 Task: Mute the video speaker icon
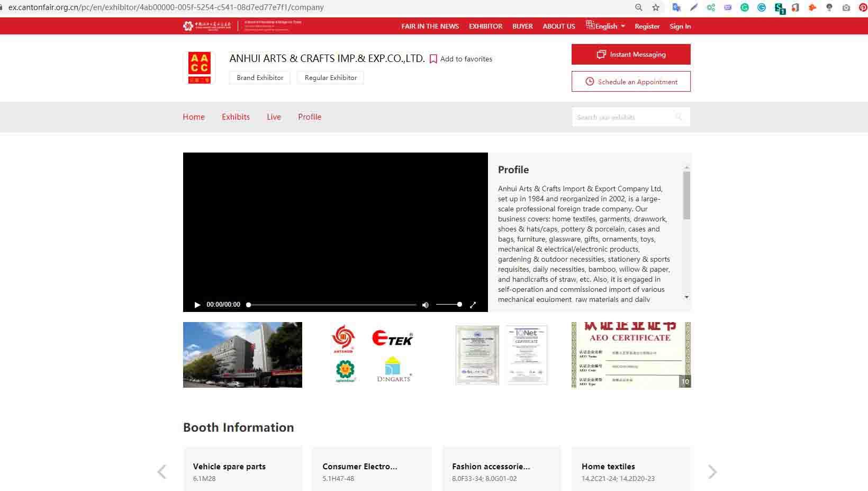pos(425,305)
